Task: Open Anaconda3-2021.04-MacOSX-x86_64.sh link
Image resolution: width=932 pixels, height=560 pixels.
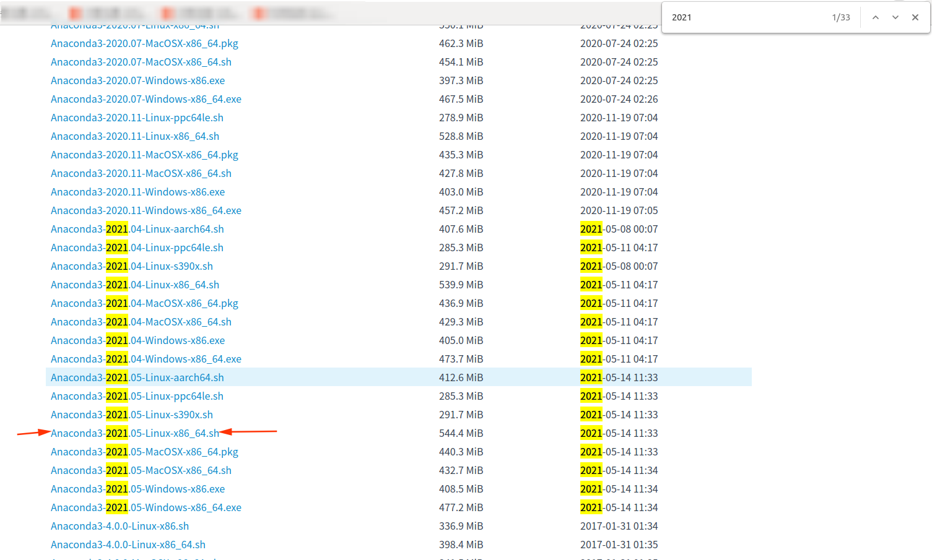Action: click(141, 322)
